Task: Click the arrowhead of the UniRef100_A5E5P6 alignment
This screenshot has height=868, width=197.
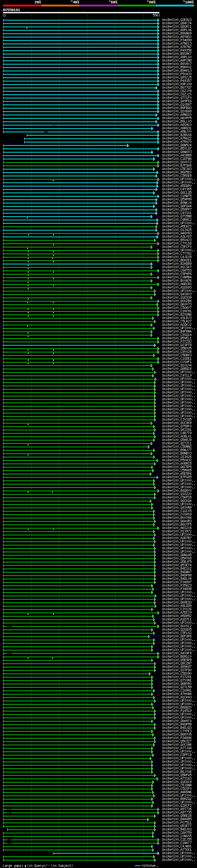Action: coord(151,474)
